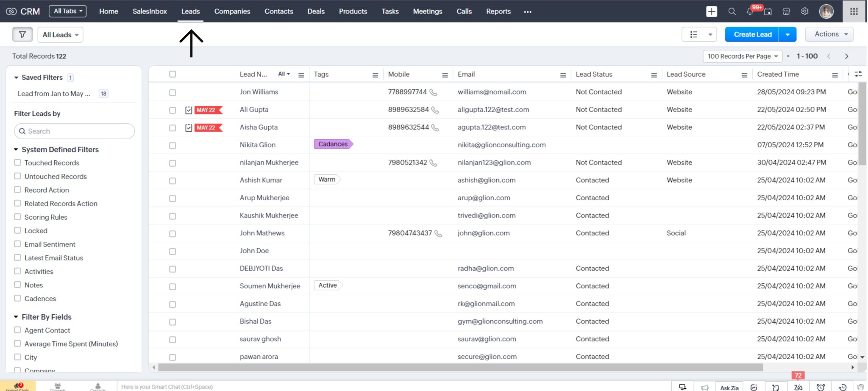Open the 100 Records Per Page dropdown
The height and width of the screenshot is (391, 868).
[743, 56]
